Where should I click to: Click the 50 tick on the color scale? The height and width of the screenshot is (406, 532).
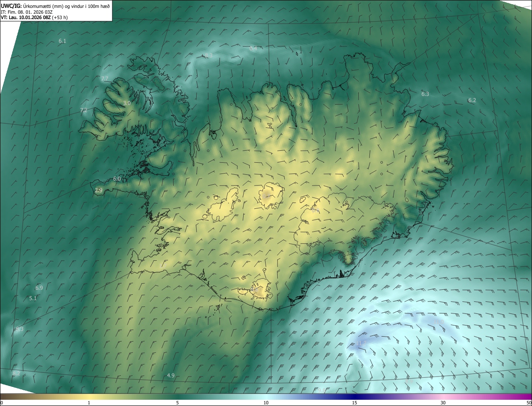pyautogui.click(x=529, y=403)
